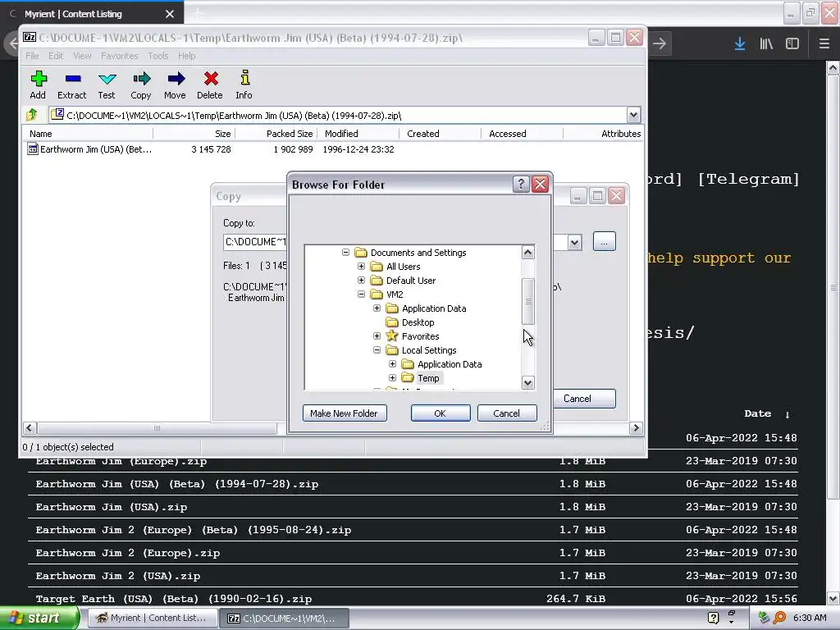Open the Help menu in 7-Zip
Screen dimensions: 840x630
[186, 56]
